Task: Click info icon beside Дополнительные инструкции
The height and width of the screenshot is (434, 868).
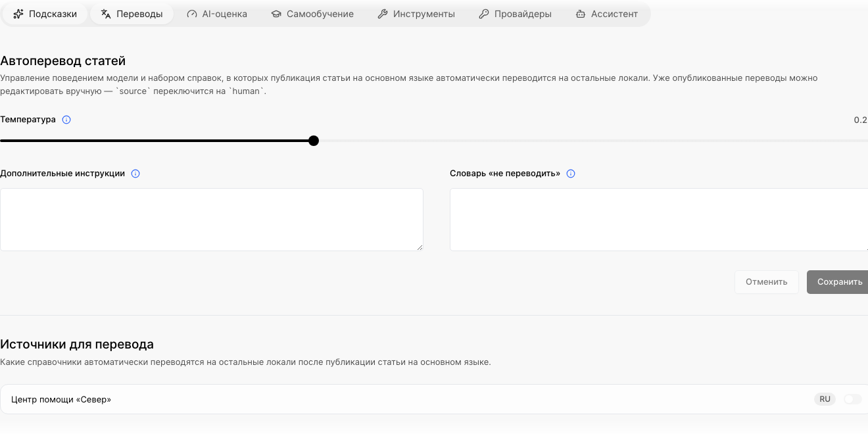Action: pyautogui.click(x=135, y=174)
